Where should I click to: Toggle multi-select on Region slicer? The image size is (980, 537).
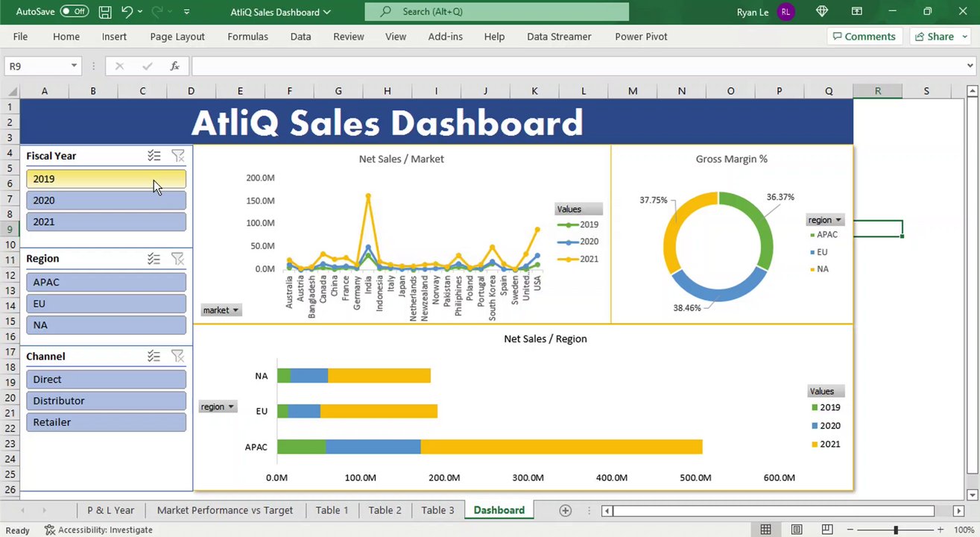click(x=154, y=259)
